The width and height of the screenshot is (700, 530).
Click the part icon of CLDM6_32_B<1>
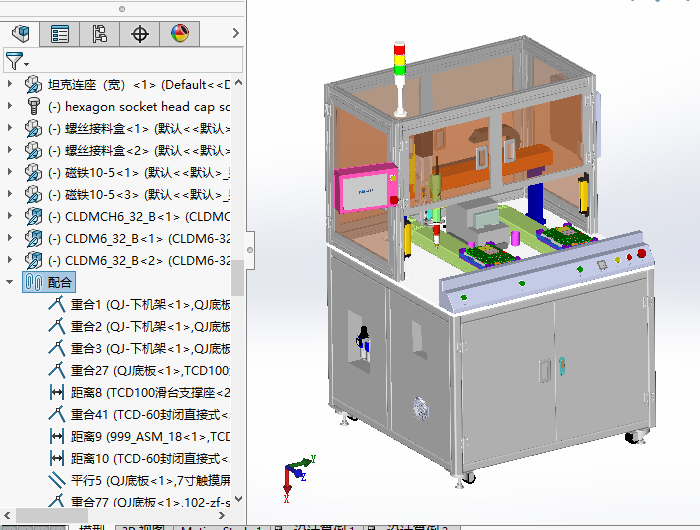click(x=33, y=238)
